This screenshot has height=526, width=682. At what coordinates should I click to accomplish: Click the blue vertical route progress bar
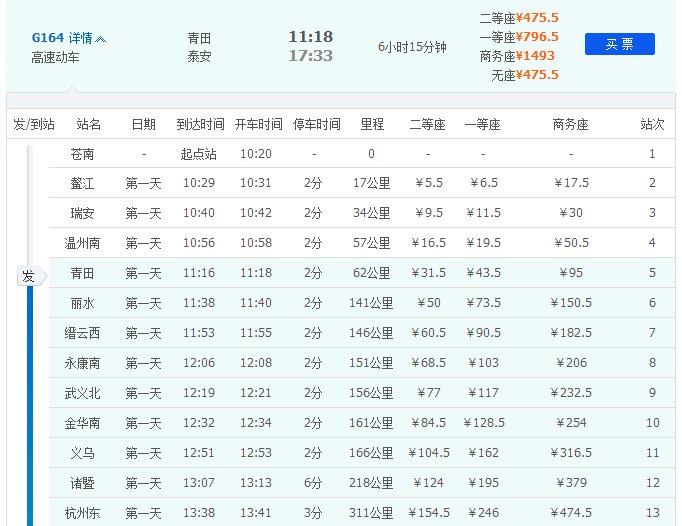tap(29, 400)
